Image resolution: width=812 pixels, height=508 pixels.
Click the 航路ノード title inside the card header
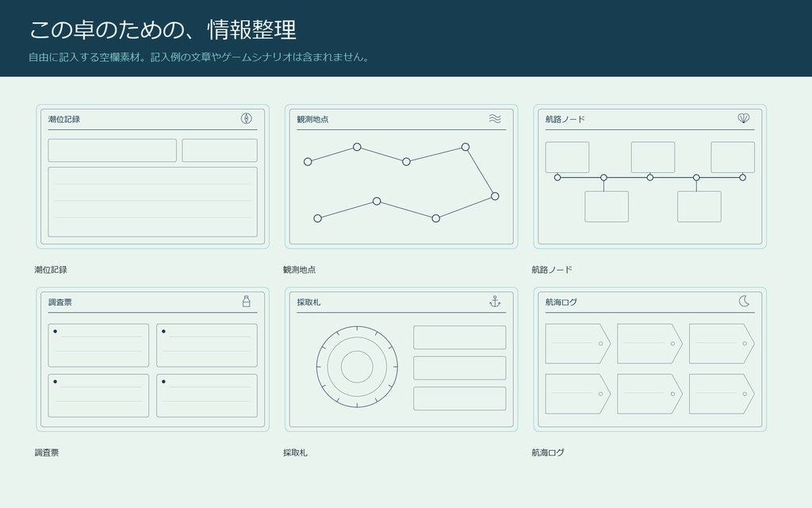pyautogui.click(x=565, y=119)
